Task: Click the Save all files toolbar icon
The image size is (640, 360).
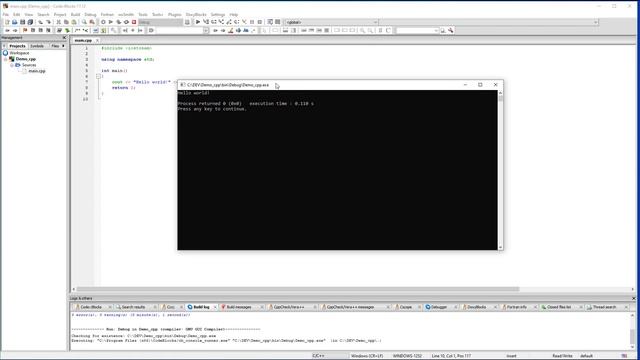Action: (30, 22)
